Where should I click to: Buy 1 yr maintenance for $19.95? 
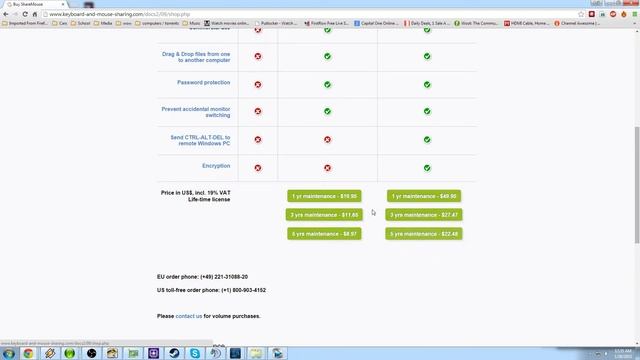tap(324, 196)
